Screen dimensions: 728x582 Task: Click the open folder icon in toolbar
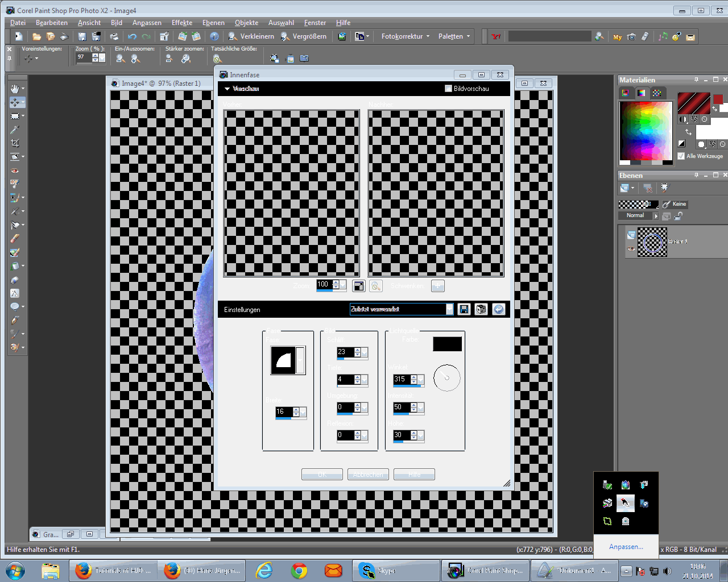click(x=36, y=36)
